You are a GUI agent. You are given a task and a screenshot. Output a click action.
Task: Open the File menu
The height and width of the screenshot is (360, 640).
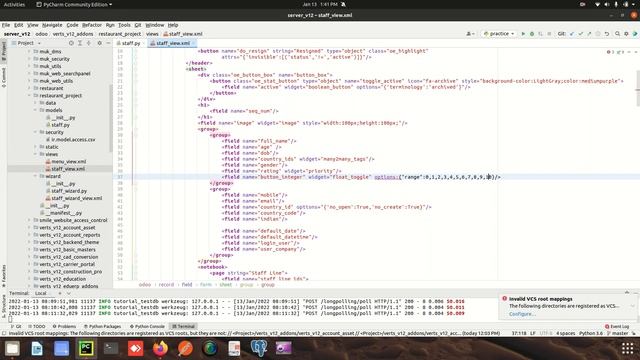click(6, 25)
